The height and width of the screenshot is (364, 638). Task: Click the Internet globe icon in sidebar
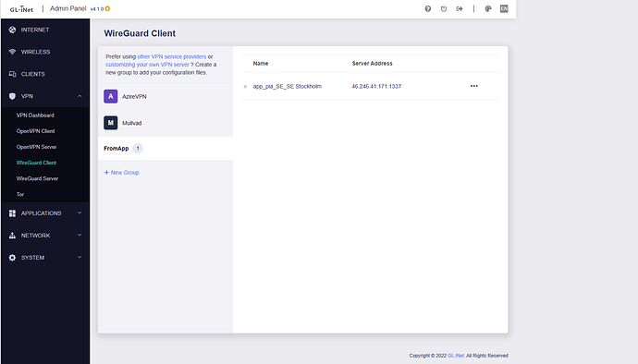pyautogui.click(x=12, y=30)
